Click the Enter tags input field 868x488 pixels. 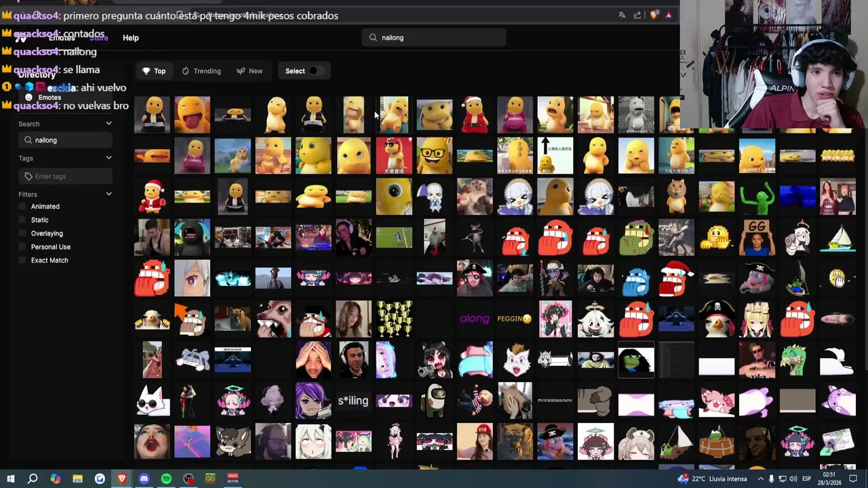(x=66, y=176)
